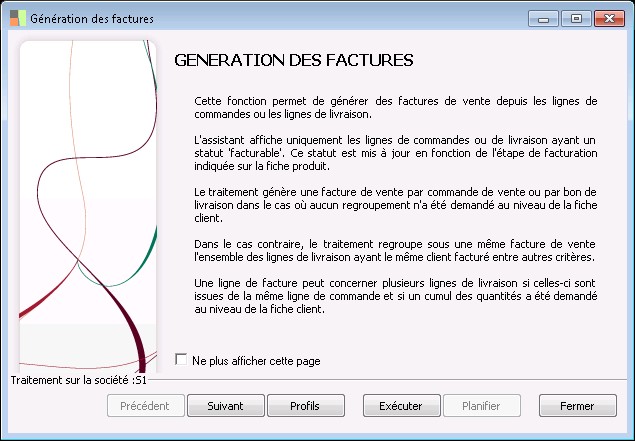The height and width of the screenshot is (441, 635).
Task: Maximize the Génération des factures window
Action: click(575, 18)
